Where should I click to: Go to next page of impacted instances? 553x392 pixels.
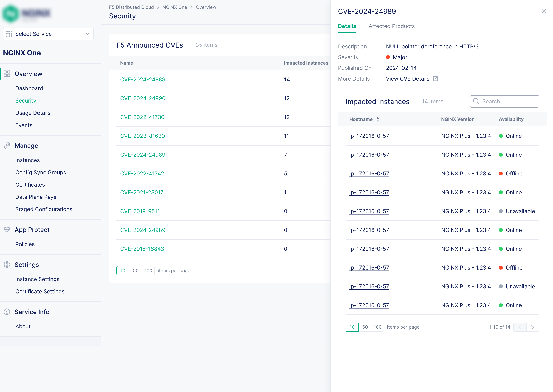(532, 327)
